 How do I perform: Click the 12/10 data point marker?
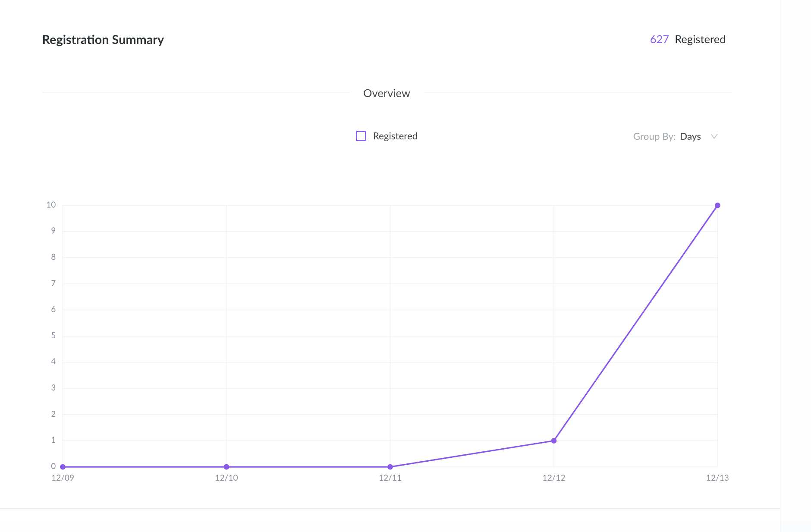[x=226, y=466]
